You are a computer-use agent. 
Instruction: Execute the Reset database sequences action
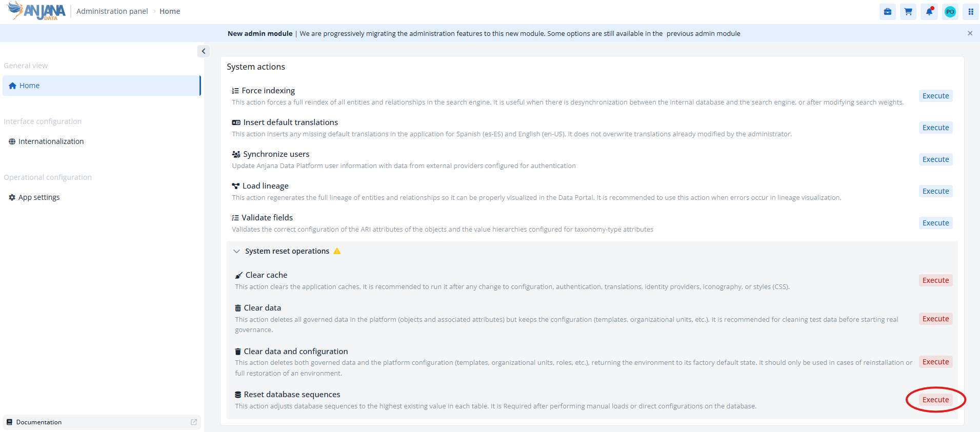(x=935, y=400)
